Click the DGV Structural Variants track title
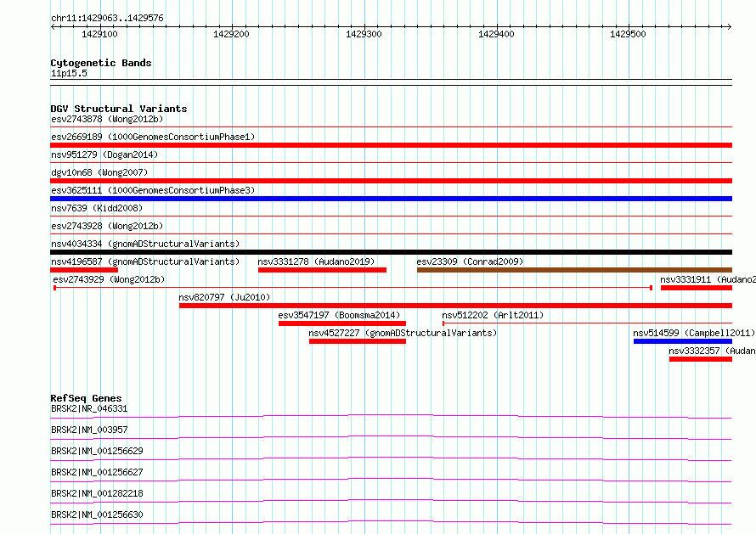 tap(119, 109)
